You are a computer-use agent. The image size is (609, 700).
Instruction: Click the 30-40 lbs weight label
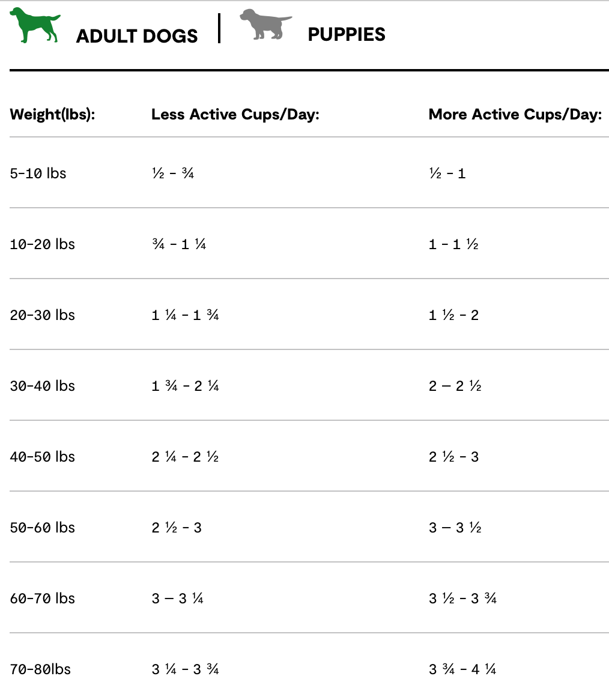[x=42, y=386]
